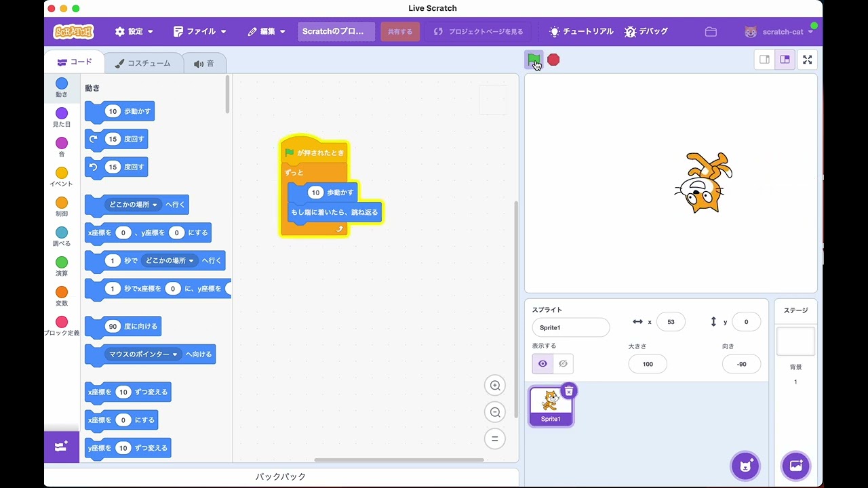
Task: Select the 音 block category
Action: point(62,148)
